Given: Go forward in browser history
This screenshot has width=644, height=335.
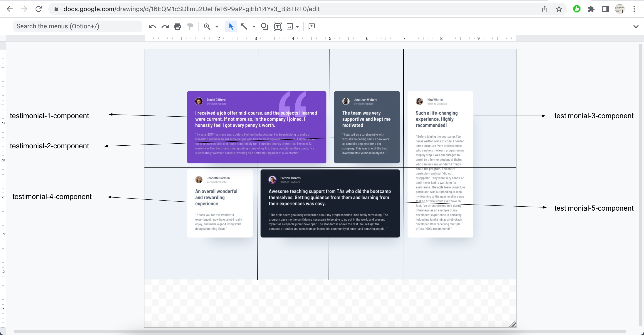Looking at the screenshot, I should [24, 9].
